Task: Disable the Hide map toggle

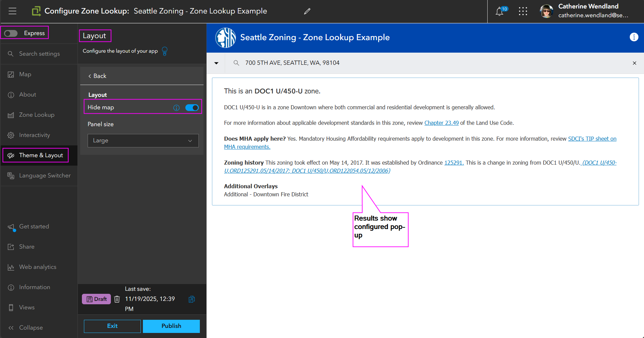Action: (x=192, y=107)
